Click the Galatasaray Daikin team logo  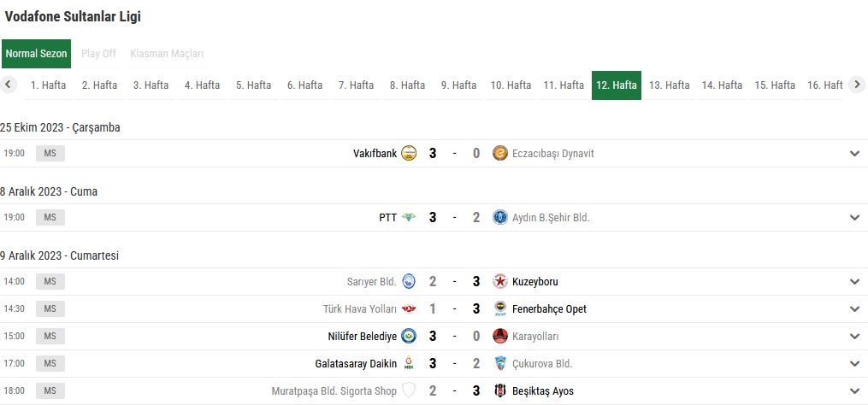[x=409, y=363]
